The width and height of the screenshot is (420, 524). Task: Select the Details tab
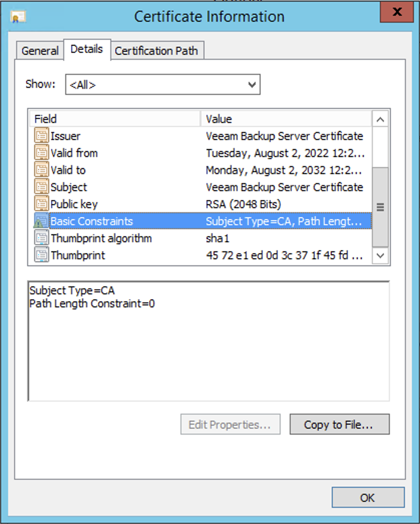(87, 49)
